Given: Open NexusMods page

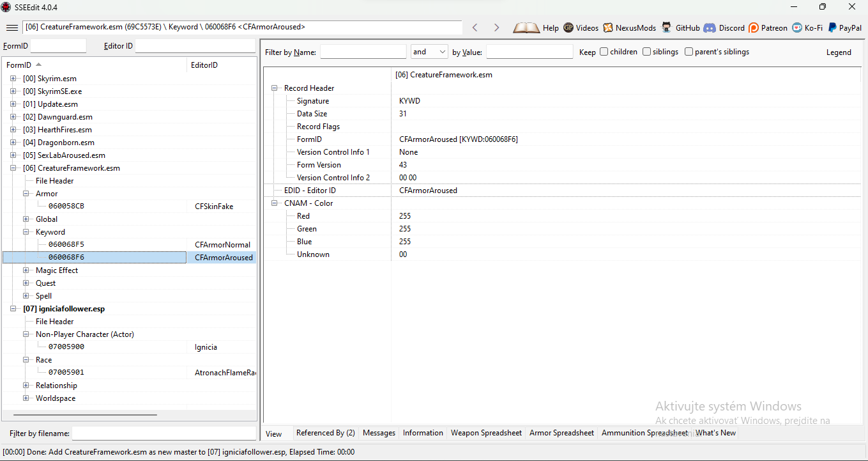Looking at the screenshot, I should pyautogui.click(x=629, y=27).
